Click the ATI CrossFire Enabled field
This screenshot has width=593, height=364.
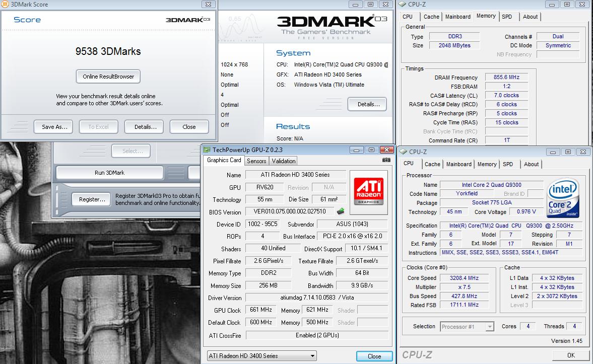click(317, 335)
